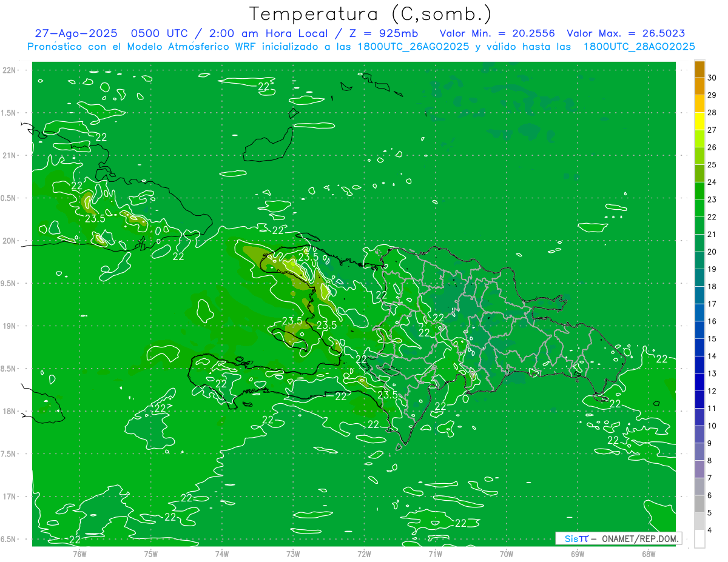Click the '11' colorbar scale label
The height and width of the screenshot is (562, 728).
[x=713, y=408]
